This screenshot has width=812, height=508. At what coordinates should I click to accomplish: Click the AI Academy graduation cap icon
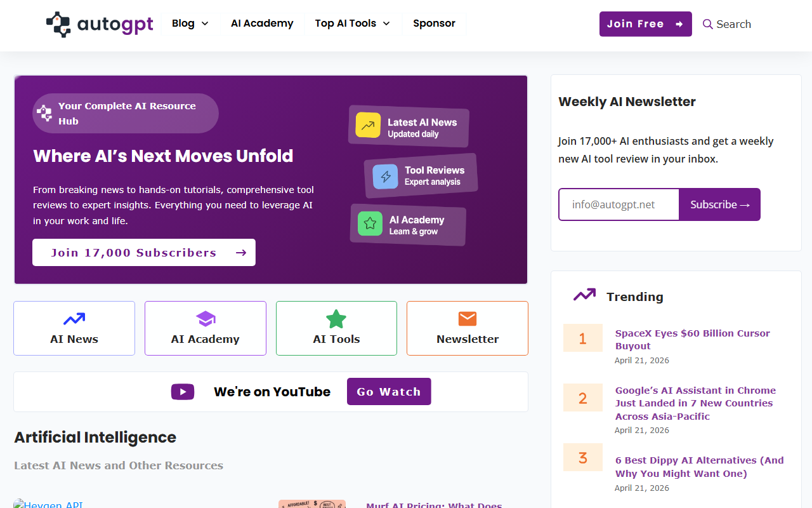206,319
